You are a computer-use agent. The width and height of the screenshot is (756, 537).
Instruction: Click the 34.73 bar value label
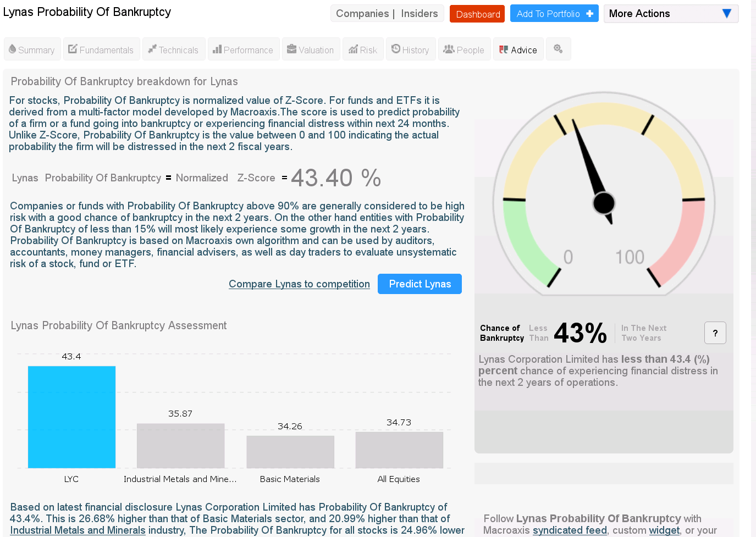(399, 423)
